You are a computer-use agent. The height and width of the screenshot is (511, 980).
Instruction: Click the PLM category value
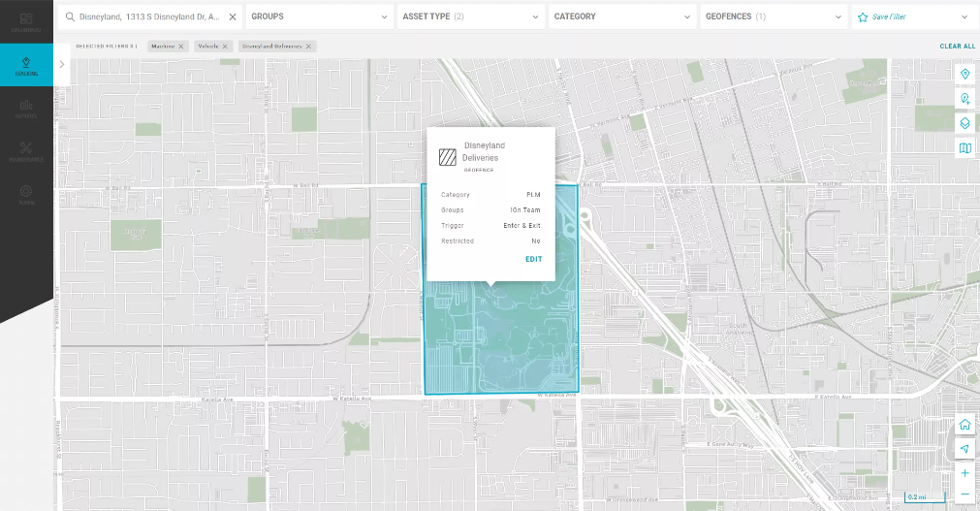pos(533,195)
